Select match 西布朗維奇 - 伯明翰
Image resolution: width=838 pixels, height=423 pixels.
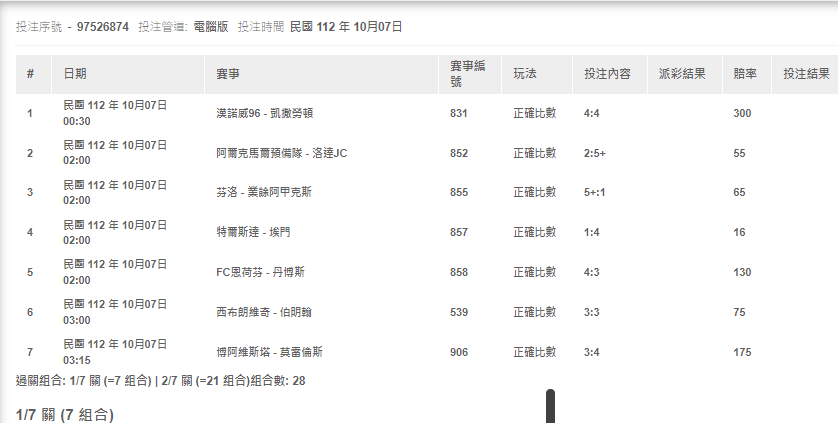point(264,312)
